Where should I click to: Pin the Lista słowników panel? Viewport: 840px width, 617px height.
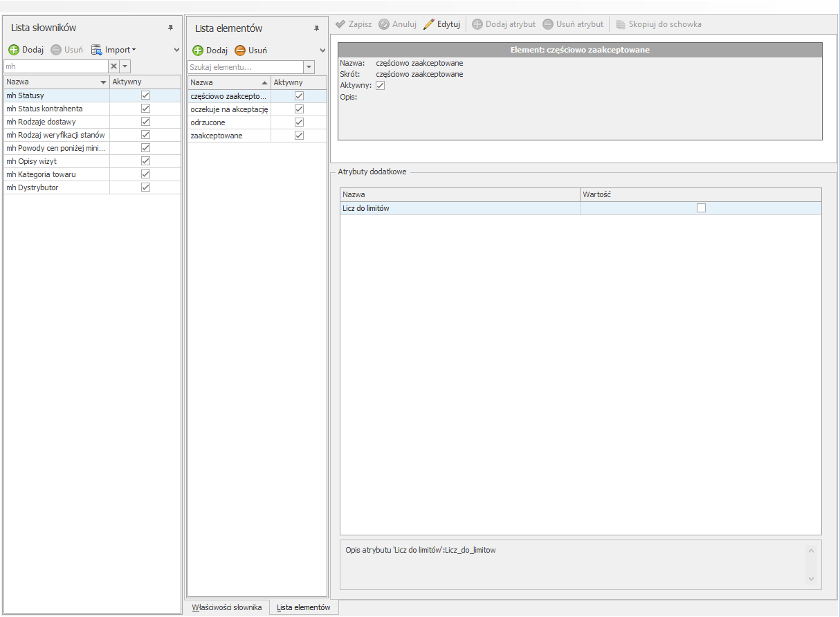170,28
